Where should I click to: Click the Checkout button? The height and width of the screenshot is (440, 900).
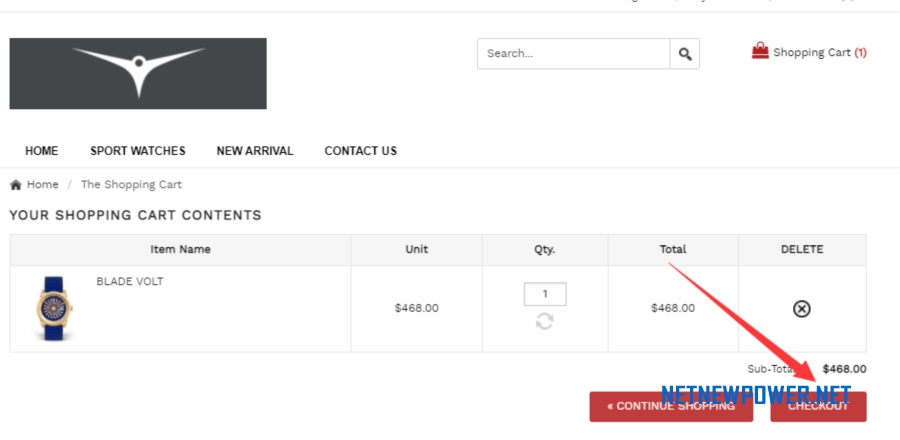tap(818, 407)
